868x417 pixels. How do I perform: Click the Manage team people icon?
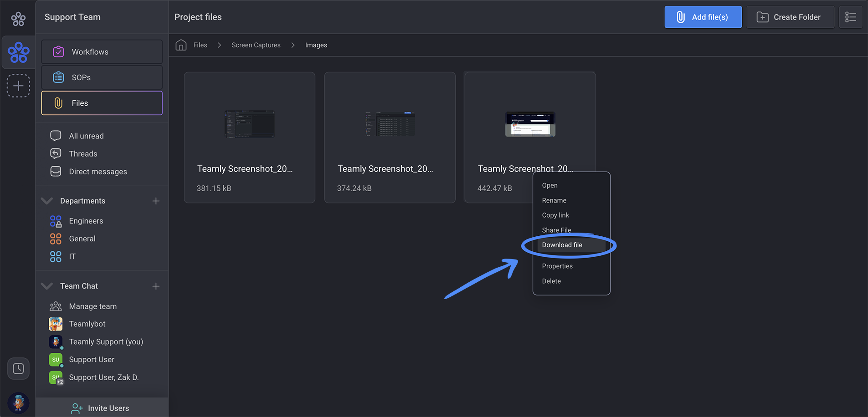coord(56,306)
